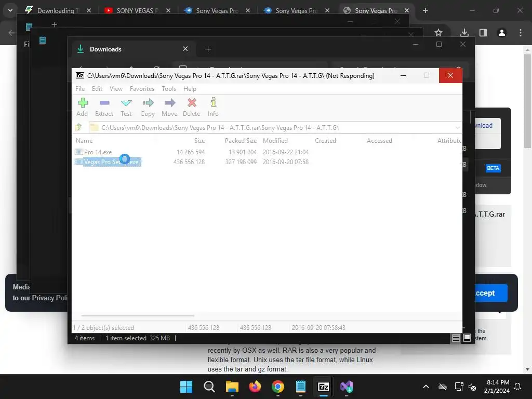Open Notepad from the taskbar
Viewport: 532px width, 399px height.
[x=301, y=387]
